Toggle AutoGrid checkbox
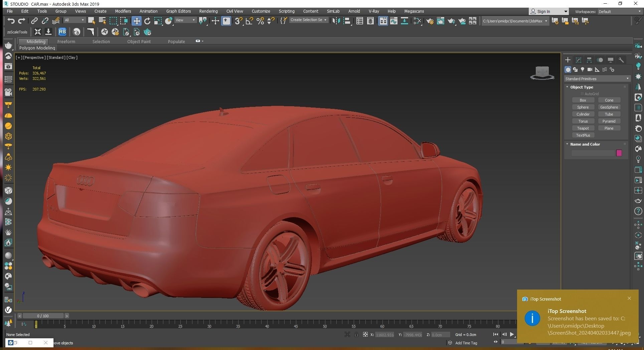The height and width of the screenshot is (350, 644). (582, 94)
